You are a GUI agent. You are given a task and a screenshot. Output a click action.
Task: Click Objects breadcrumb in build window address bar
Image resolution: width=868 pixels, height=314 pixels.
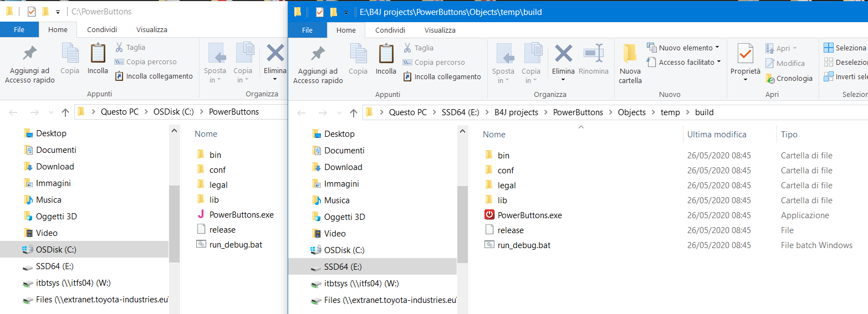[632, 112]
